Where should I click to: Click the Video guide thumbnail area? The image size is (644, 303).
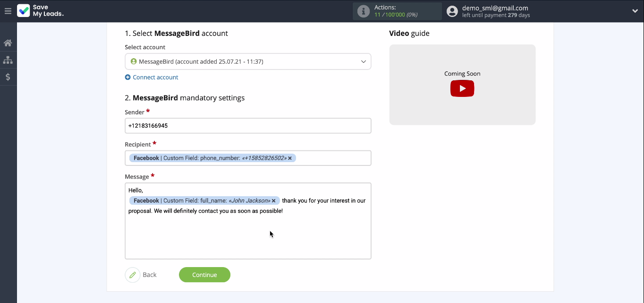tap(462, 85)
